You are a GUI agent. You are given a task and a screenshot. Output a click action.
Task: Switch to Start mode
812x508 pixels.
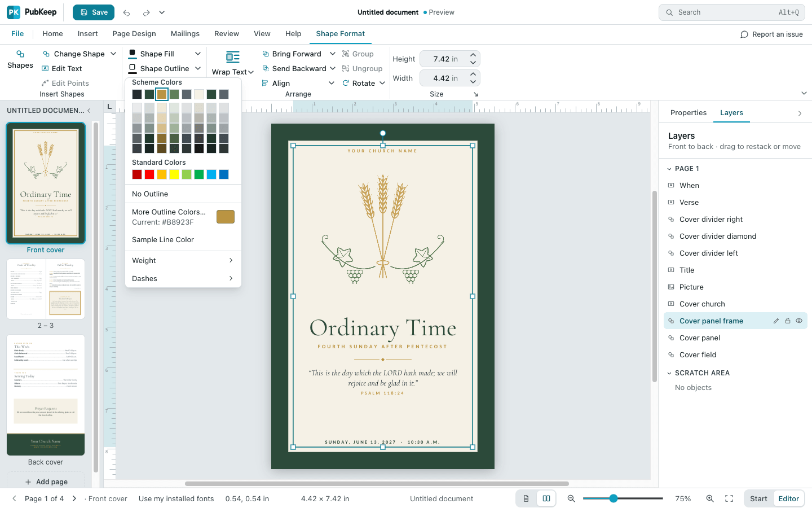click(758, 498)
